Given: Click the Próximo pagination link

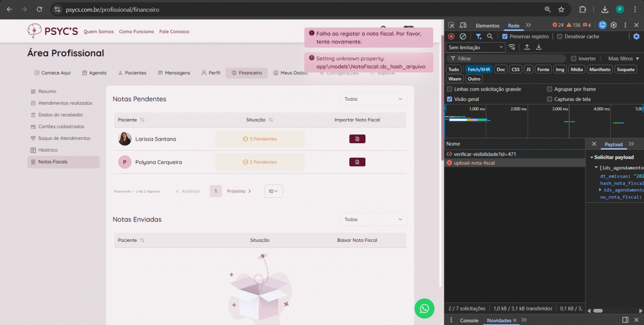Looking at the screenshot, I should (x=239, y=191).
